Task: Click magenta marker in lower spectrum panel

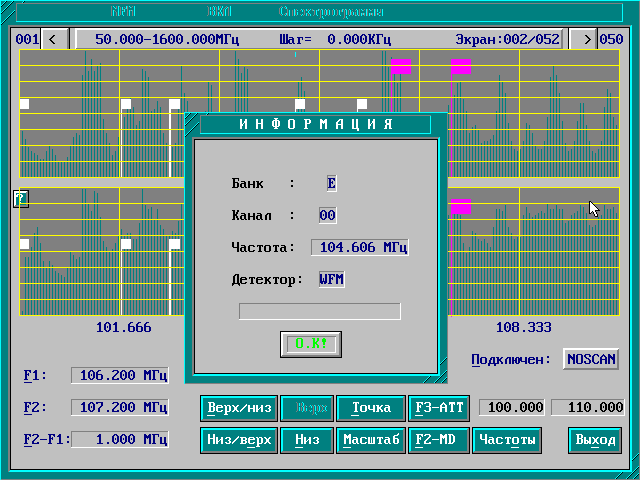Action: (461, 207)
